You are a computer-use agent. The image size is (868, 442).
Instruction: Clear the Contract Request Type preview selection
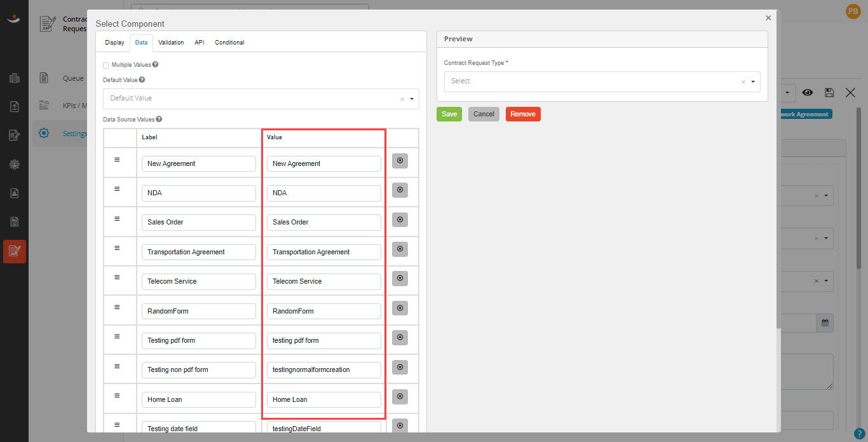pyautogui.click(x=743, y=82)
